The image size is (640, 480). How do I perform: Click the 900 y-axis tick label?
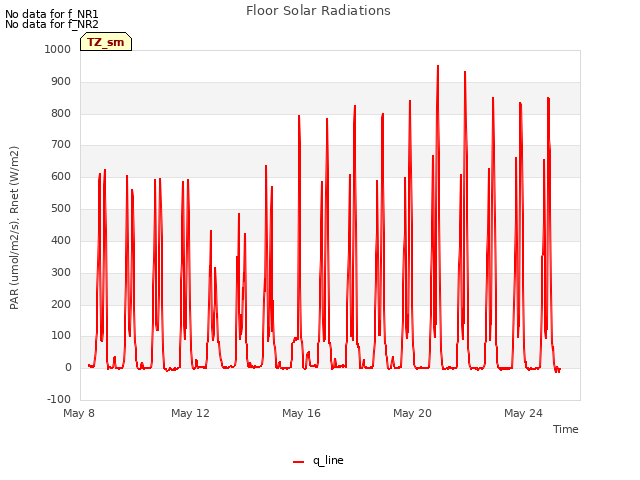point(61,82)
